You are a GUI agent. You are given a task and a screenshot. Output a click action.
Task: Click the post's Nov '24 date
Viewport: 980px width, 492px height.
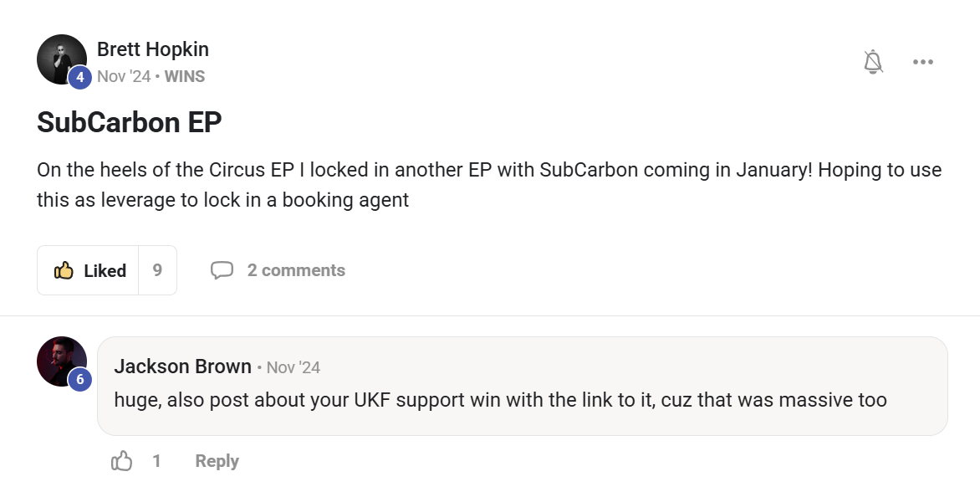pyautogui.click(x=124, y=76)
